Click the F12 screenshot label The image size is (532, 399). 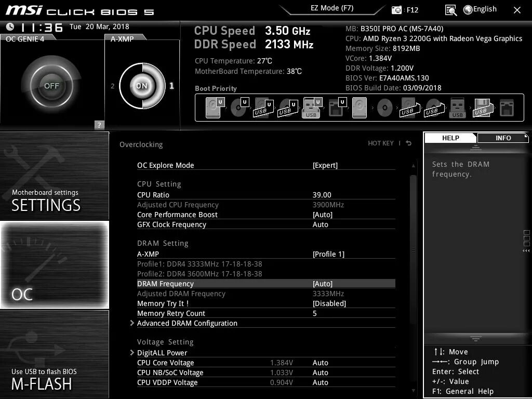tap(412, 10)
